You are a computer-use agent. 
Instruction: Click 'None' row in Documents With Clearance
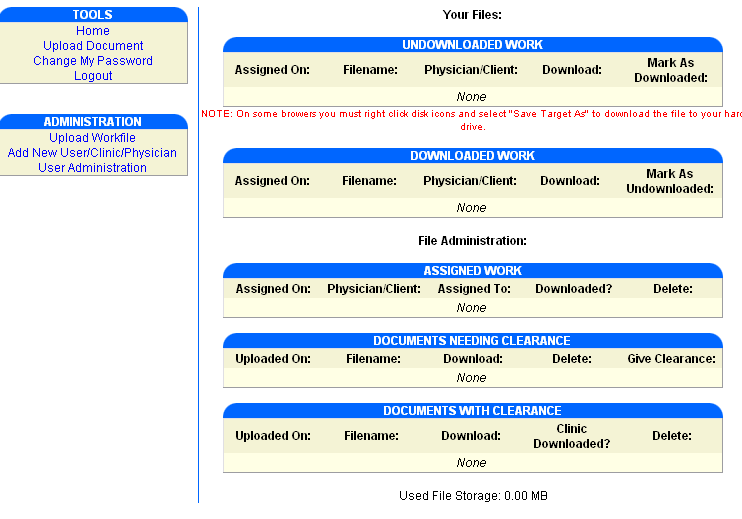472,463
